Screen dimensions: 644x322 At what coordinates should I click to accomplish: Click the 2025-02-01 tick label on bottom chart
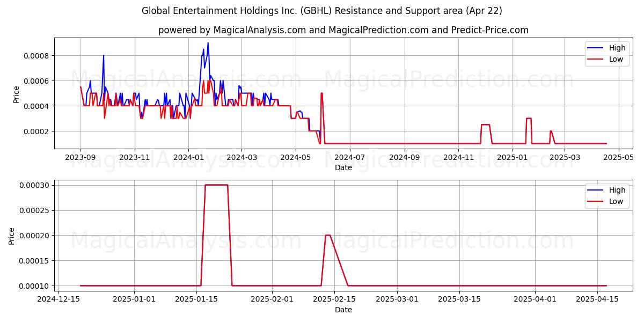pos(272,299)
